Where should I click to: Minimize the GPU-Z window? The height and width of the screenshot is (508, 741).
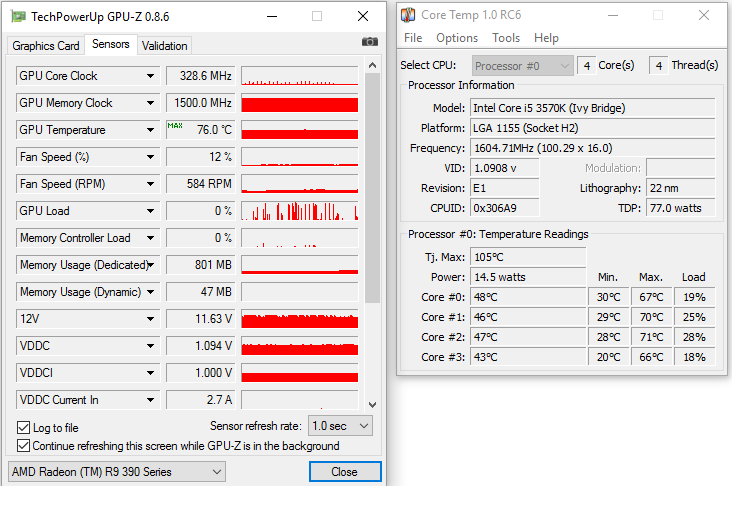click(x=272, y=17)
